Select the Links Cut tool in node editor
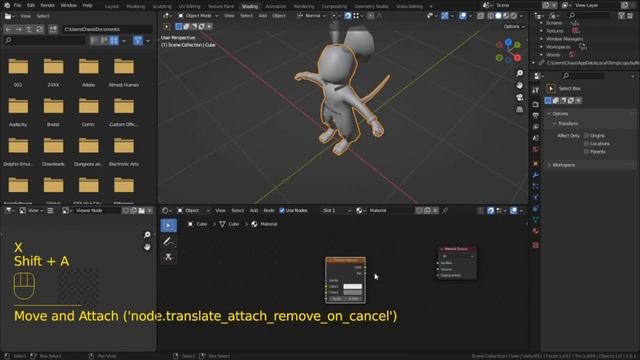Viewport: 640px width, 360px height. tap(169, 257)
